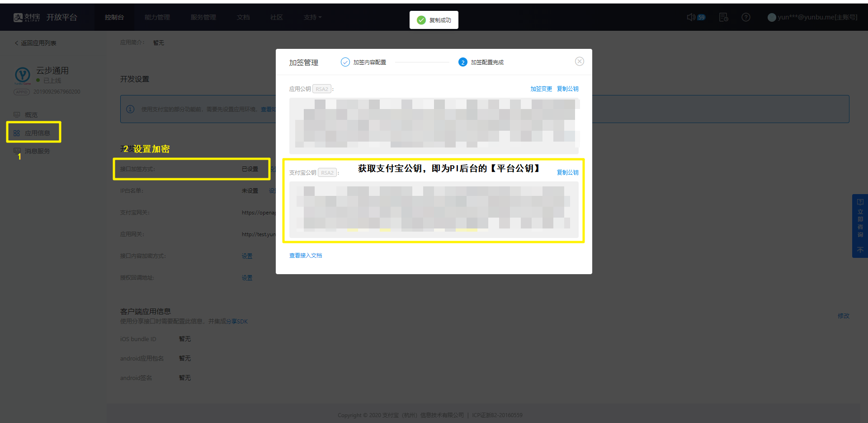The image size is (868, 423).
Task: Open 消息服务 in left sidebar
Action: pos(37,151)
